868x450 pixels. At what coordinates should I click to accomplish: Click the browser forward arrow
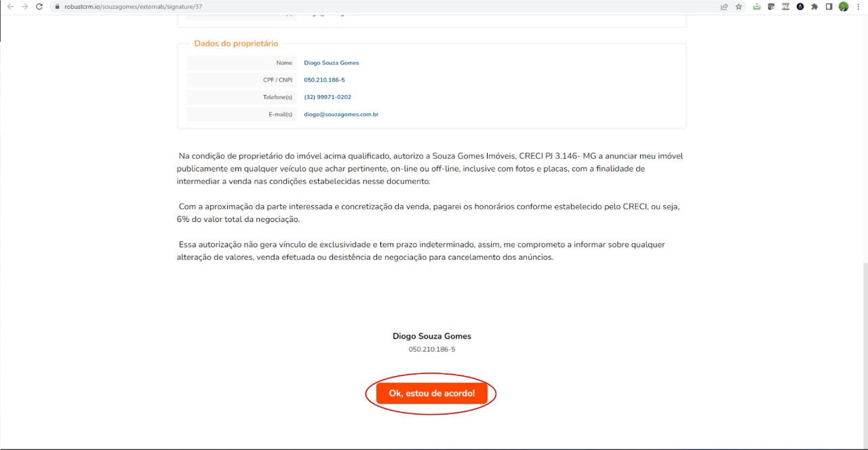(x=24, y=7)
